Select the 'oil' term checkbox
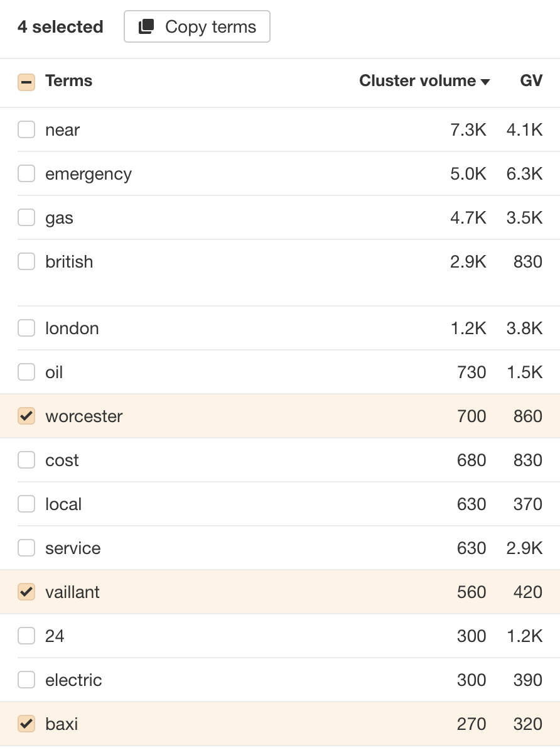The height and width of the screenshot is (750, 560). 26,372
